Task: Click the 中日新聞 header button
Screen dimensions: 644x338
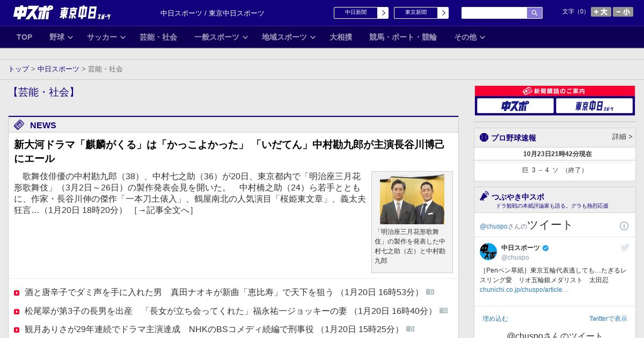Action: tap(356, 13)
